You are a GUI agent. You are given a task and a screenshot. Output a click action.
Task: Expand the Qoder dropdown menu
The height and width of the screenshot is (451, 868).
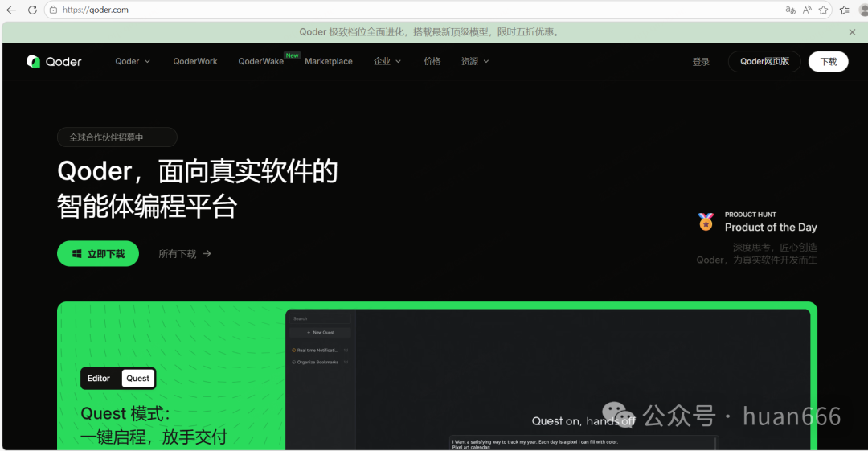133,61
